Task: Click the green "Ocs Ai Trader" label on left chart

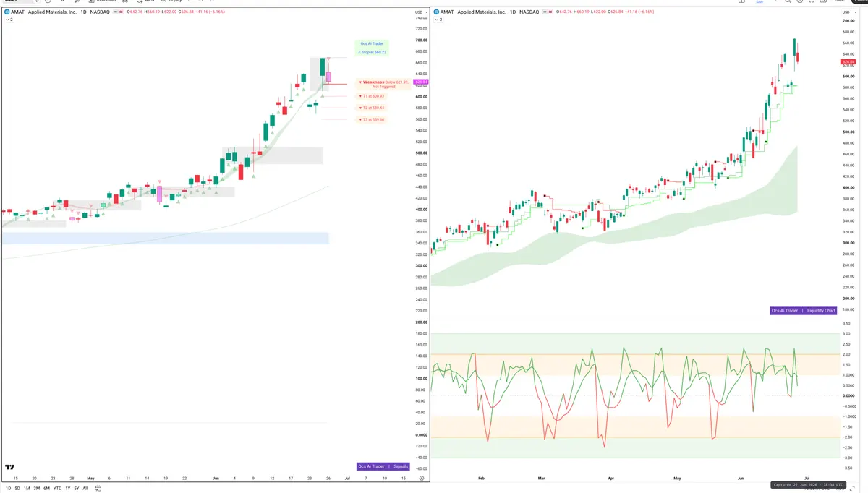Action: point(373,43)
